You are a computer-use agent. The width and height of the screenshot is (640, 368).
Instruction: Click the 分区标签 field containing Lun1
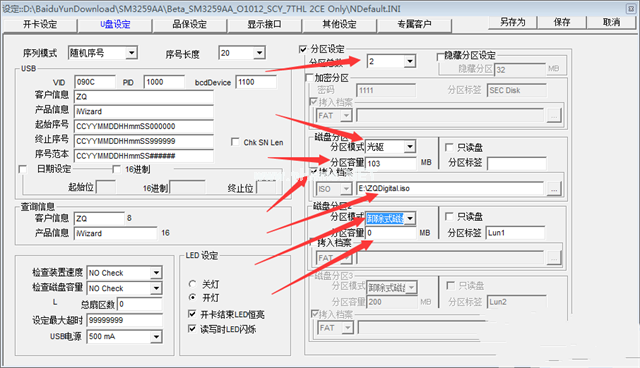point(516,233)
